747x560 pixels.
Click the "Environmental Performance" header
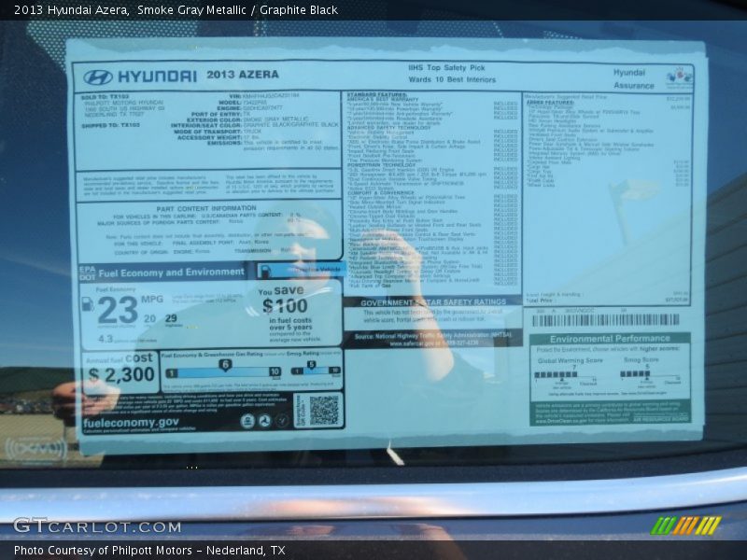click(x=610, y=339)
